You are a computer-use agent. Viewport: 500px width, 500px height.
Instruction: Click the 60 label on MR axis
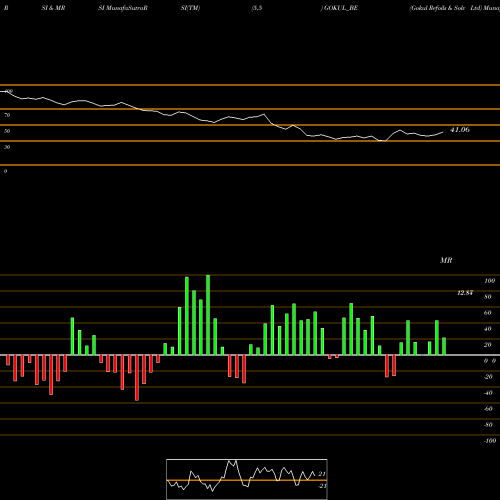click(x=488, y=313)
